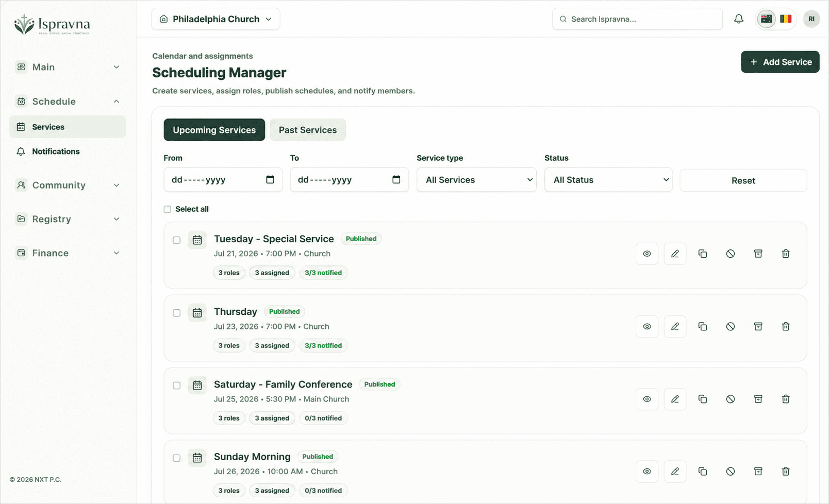View the Thursday service details
This screenshot has width=829, height=504.
coord(647,326)
